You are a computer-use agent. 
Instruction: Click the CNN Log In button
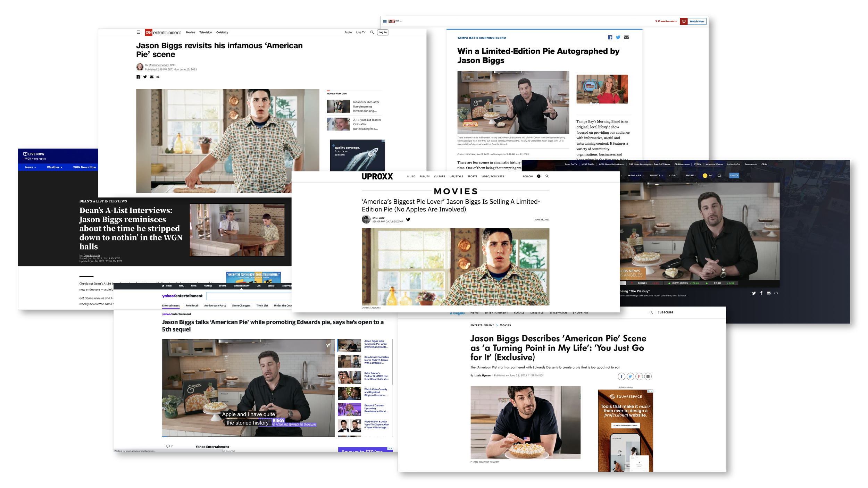383,32
